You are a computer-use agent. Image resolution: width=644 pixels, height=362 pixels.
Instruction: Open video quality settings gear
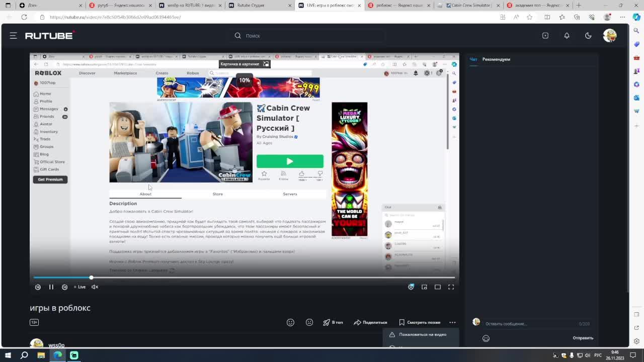(411, 287)
